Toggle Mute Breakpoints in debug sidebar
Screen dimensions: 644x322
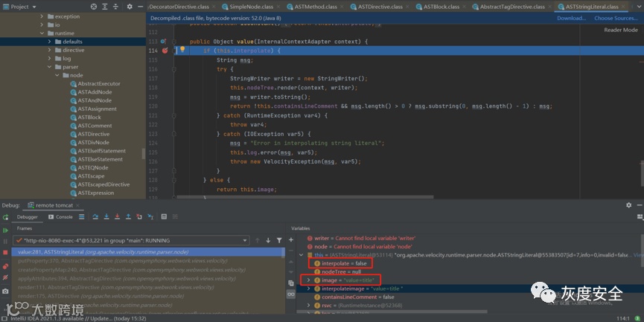[6, 277]
